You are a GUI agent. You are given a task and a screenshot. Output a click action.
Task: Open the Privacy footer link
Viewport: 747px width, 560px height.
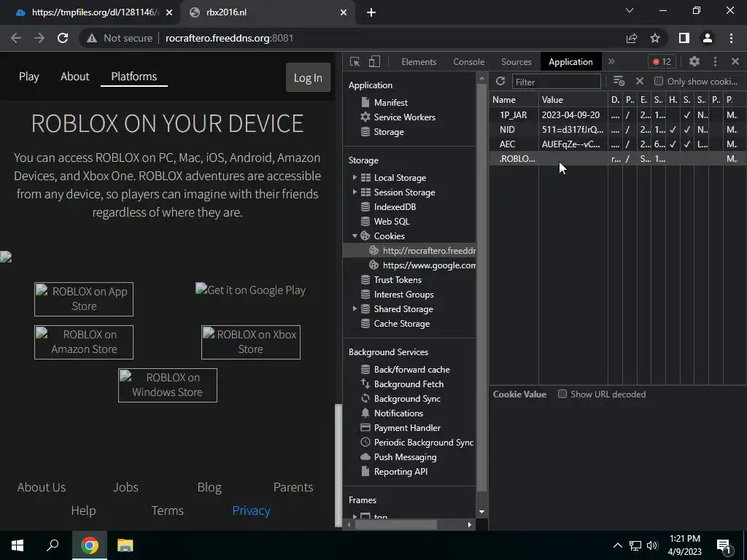[251, 510]
